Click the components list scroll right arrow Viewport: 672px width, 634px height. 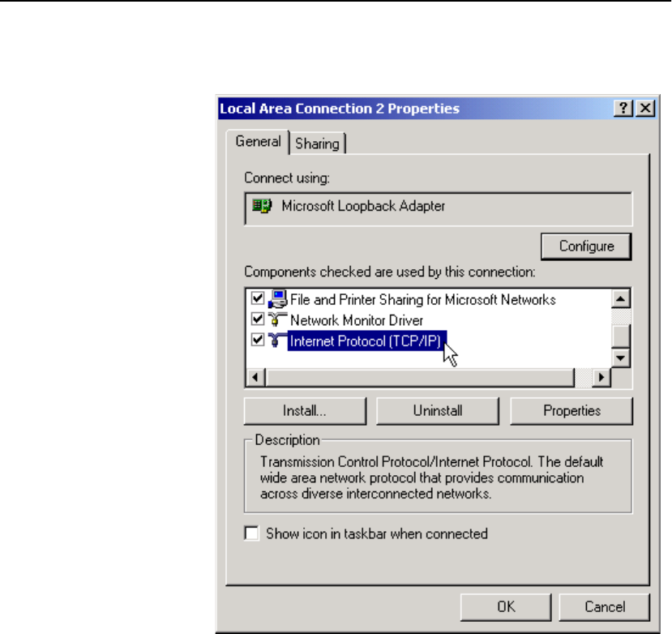[x=601, y=378]
